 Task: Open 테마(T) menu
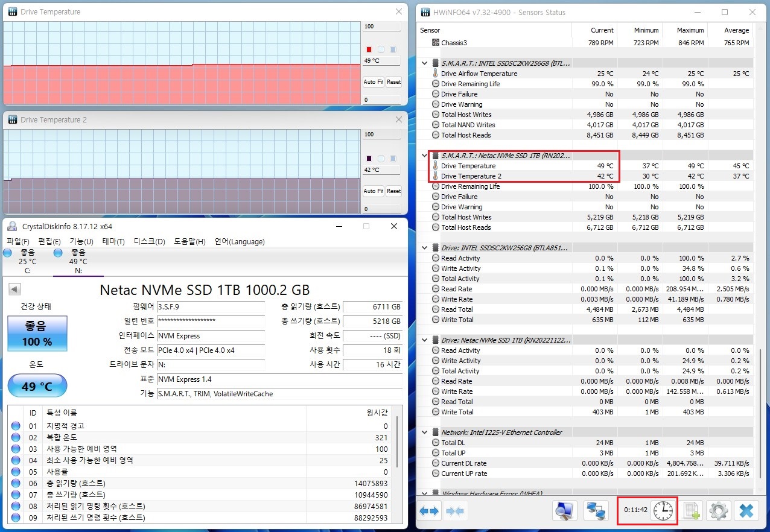click(113, 242)
